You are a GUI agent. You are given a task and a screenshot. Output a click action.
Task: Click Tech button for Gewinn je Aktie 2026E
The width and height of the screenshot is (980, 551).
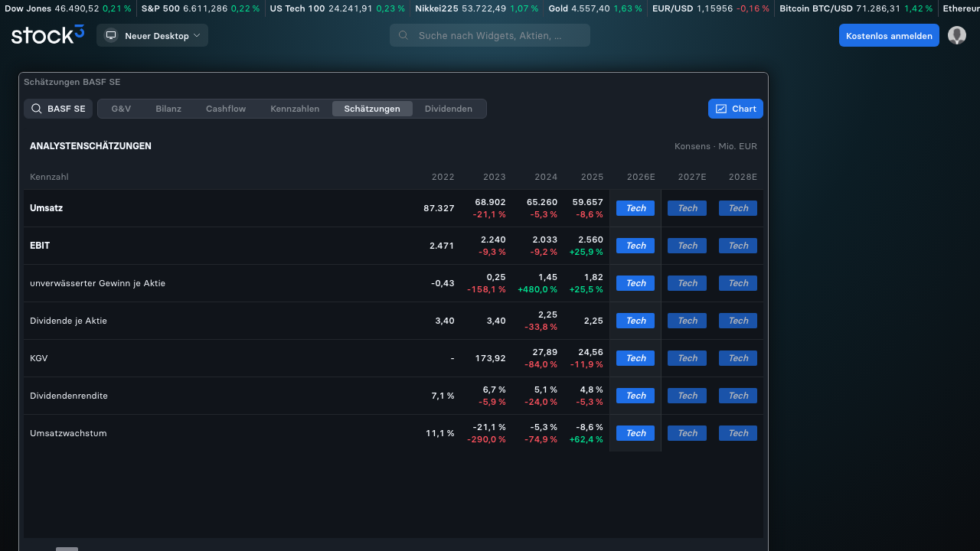[635, 283]
